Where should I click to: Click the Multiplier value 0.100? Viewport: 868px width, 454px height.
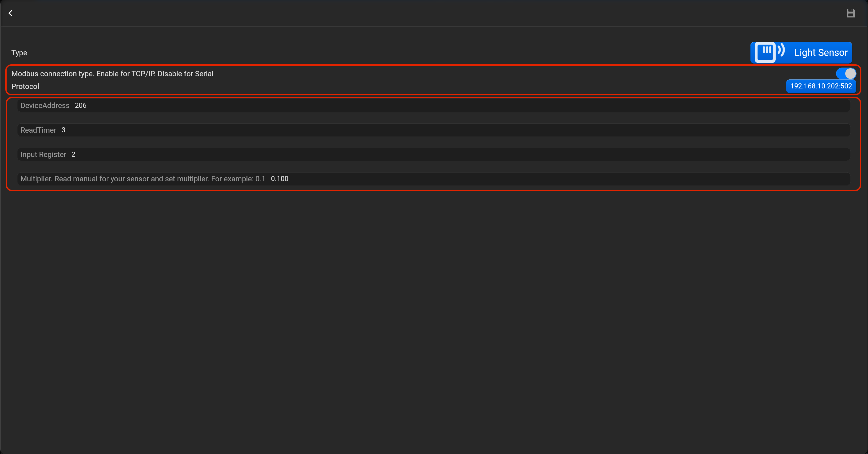point(279,179)
